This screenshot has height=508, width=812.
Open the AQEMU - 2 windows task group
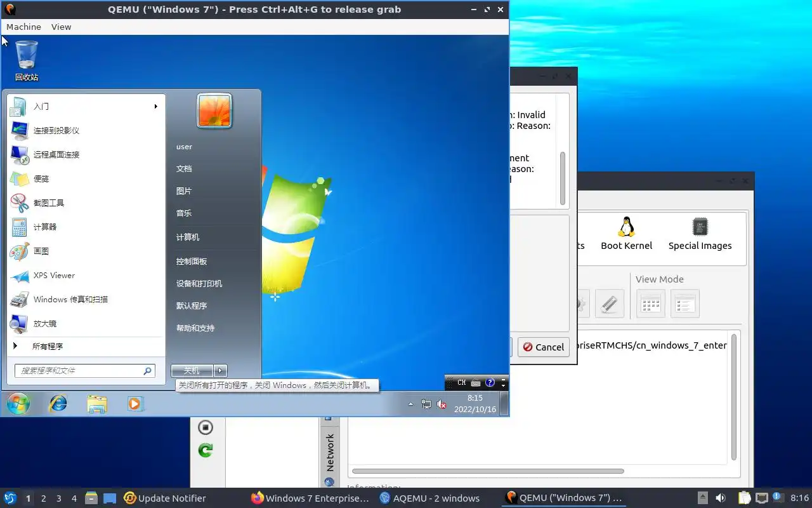429,498
